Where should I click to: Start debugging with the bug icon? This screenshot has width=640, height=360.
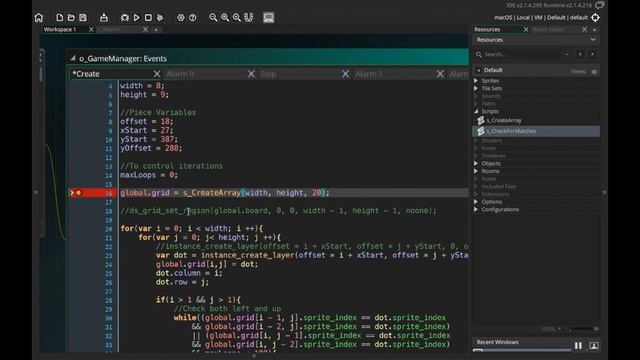[125, 18]
